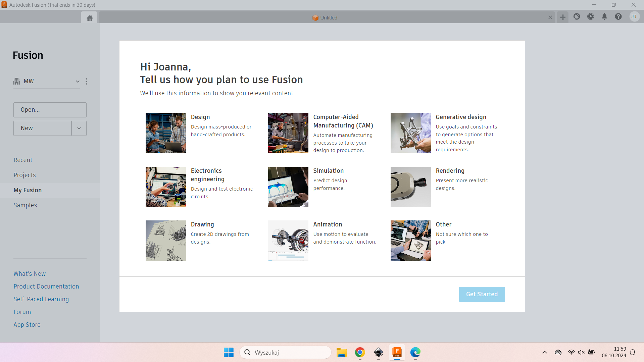
Task: Choose the Other option thumbnail
Action: pos(411,241)
